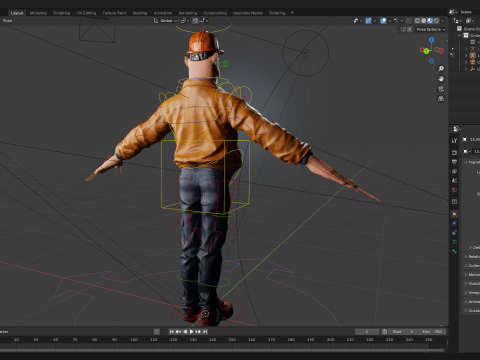Screen dimensions: 480x360
Task: Toggle the snap magnet button
Action: [195, 21]
